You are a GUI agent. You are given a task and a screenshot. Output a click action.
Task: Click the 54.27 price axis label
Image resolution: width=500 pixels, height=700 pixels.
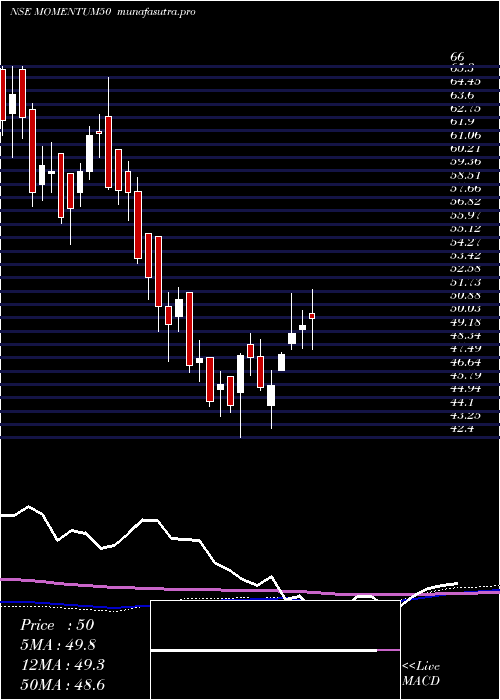[465, 242]
